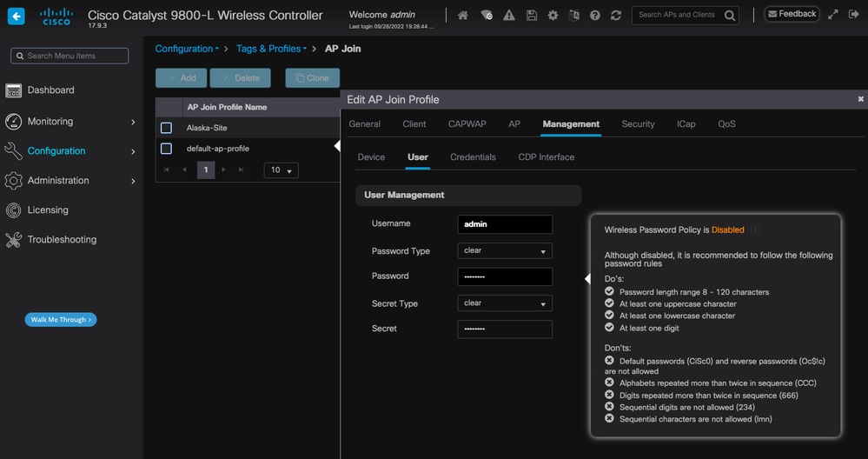Switch to the CAPWAP tab
The image size is (868, 459).
point(467,124)
